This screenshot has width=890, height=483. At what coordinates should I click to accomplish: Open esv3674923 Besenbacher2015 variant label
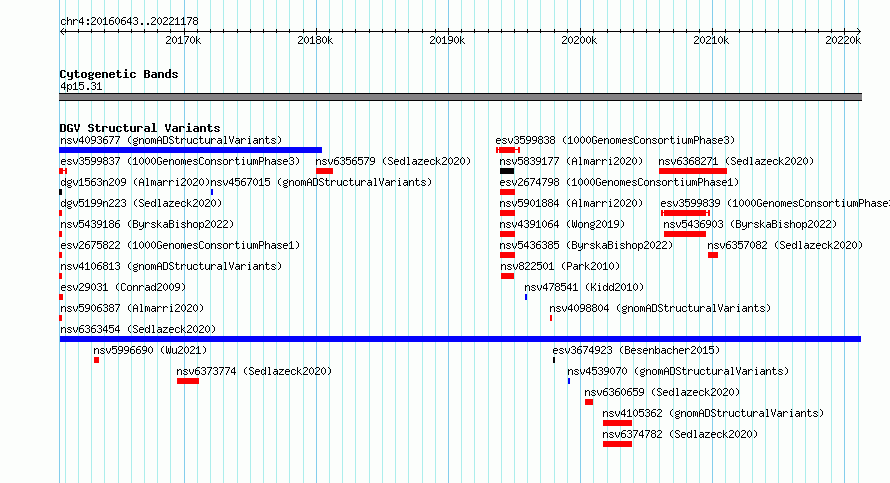tap(636, 350)
